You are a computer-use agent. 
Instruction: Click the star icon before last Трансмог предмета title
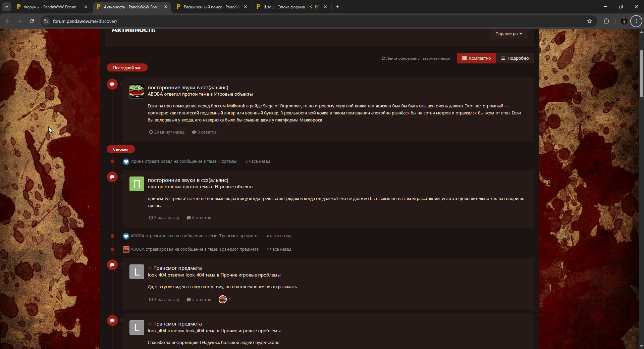[x=150, y=324]
